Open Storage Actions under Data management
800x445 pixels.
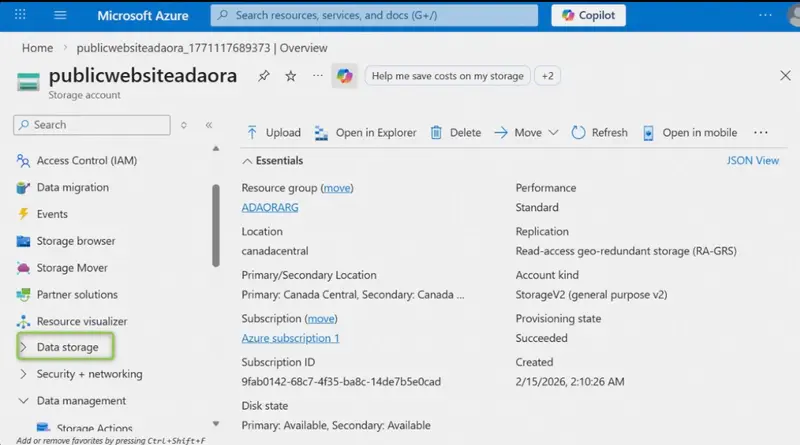point(94,428)
